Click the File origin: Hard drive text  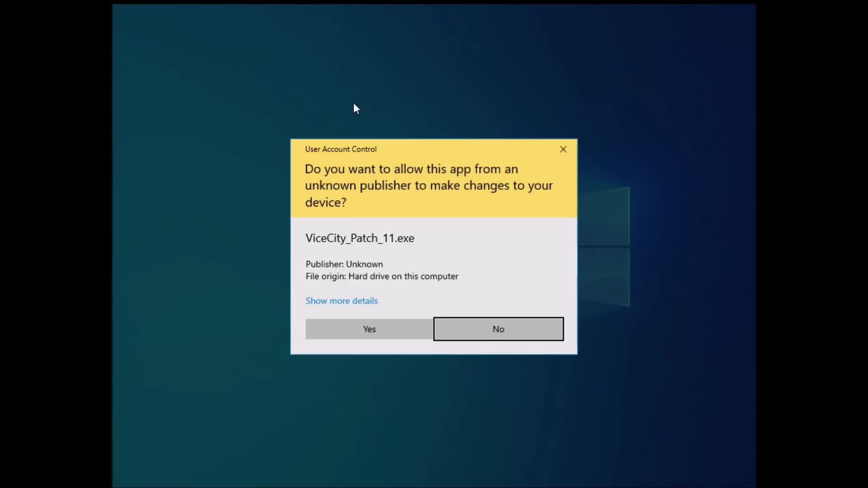[x=382, y=276]
